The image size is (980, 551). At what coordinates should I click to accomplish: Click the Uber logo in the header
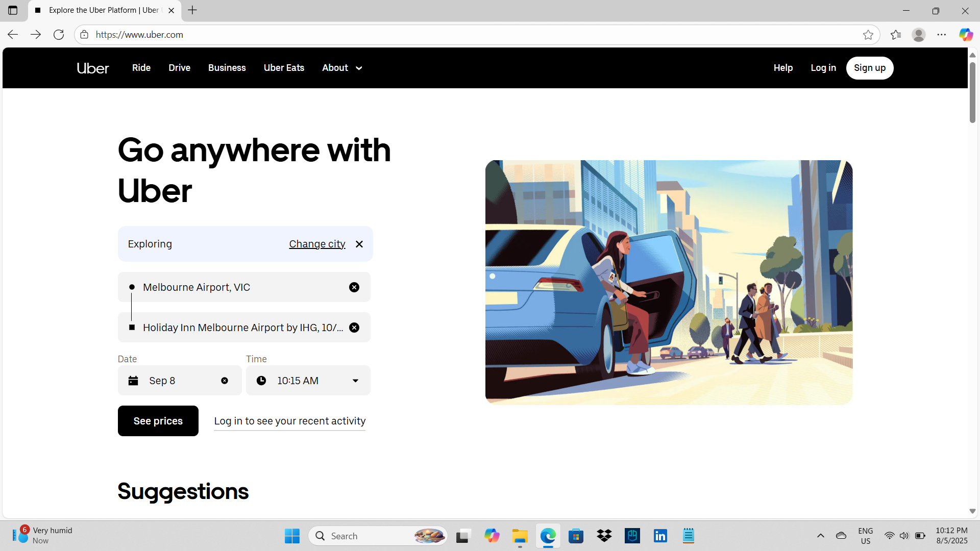click(93, 68)
